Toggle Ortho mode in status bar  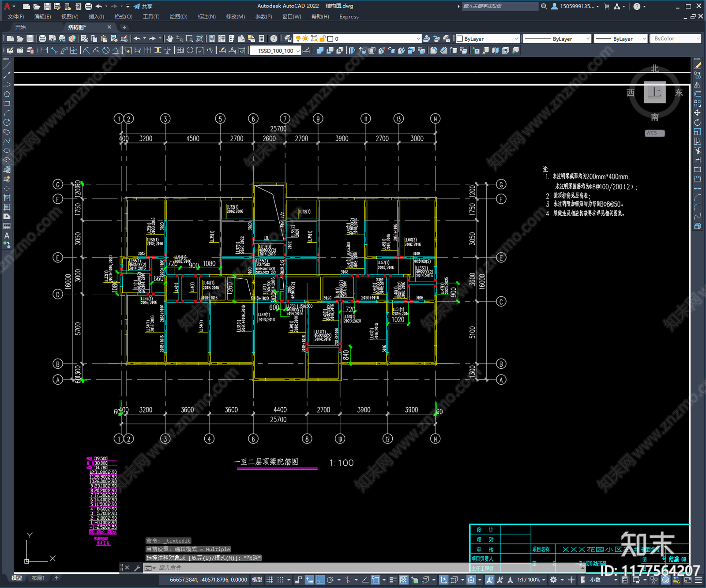320,580
